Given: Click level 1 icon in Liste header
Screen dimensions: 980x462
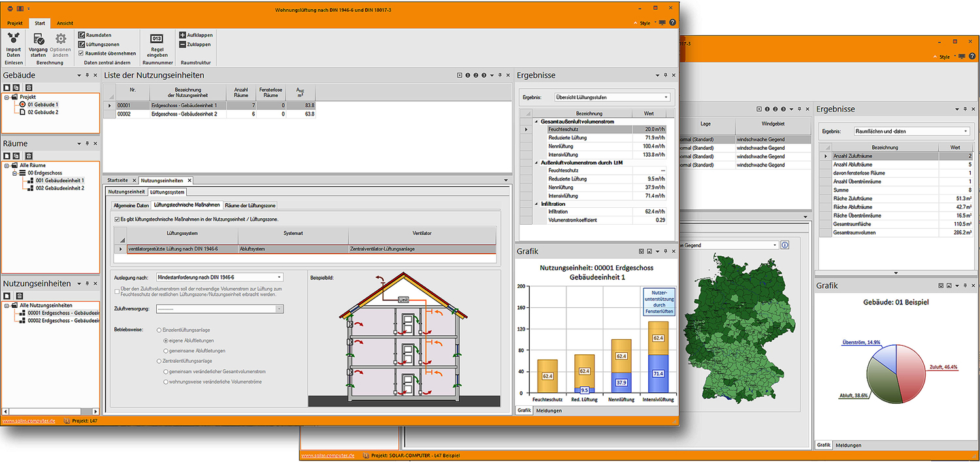Looking at the screenshot, I should [468, 75].
